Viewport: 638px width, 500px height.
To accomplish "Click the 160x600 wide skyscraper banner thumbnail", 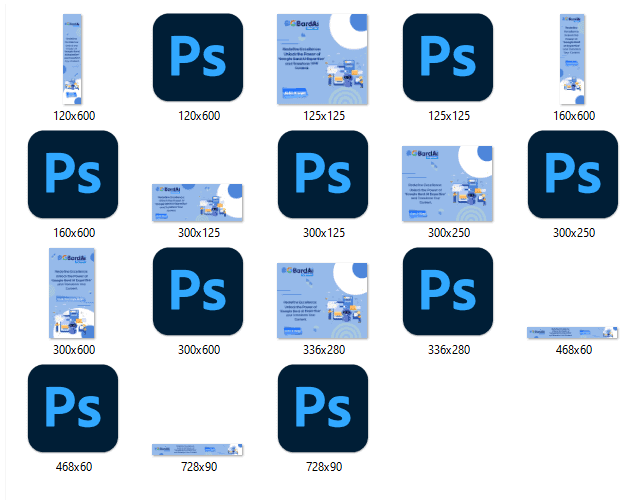I will [572, 59].
